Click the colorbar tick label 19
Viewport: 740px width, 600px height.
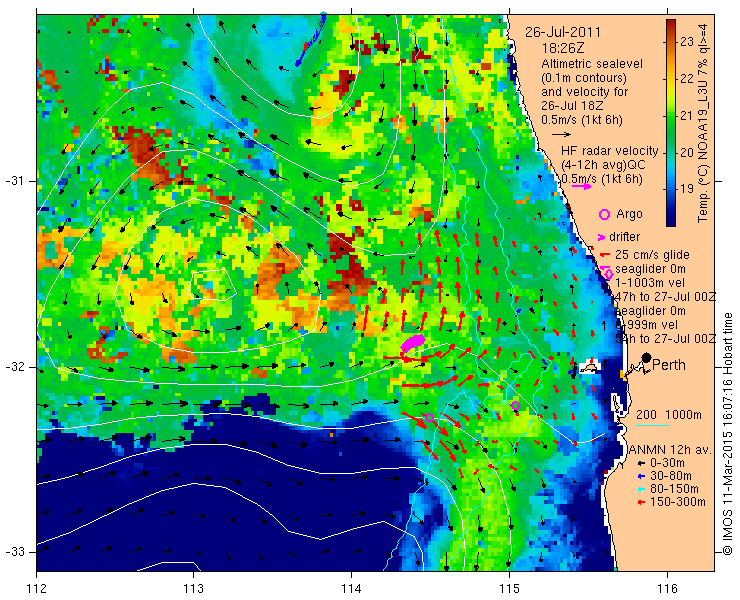[687, 189]
